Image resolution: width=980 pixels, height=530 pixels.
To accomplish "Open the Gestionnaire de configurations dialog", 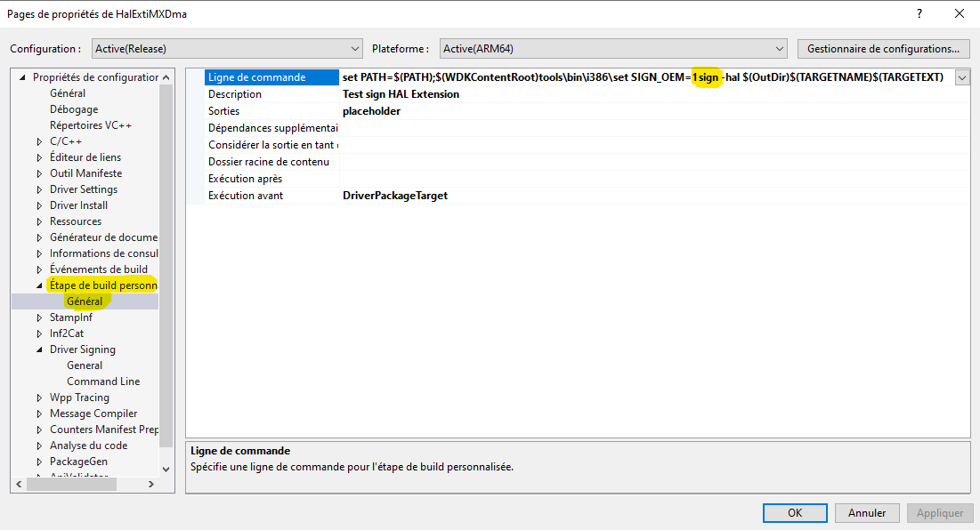I will pos(883,48).
